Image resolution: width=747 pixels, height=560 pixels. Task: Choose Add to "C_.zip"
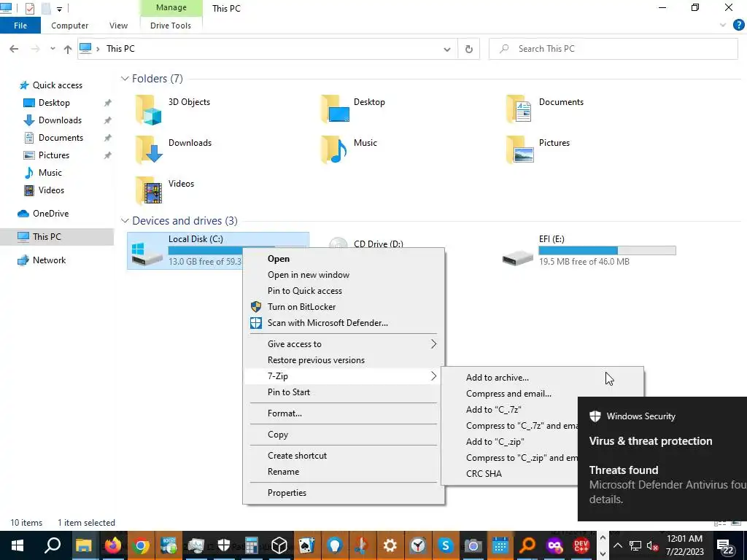coord(495,442)
